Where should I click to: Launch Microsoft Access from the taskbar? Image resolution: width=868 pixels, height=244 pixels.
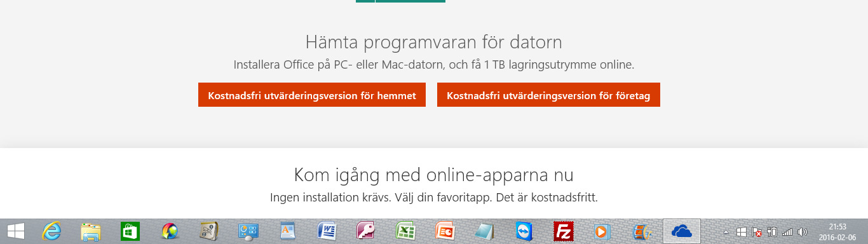click(x=367, y=231)
